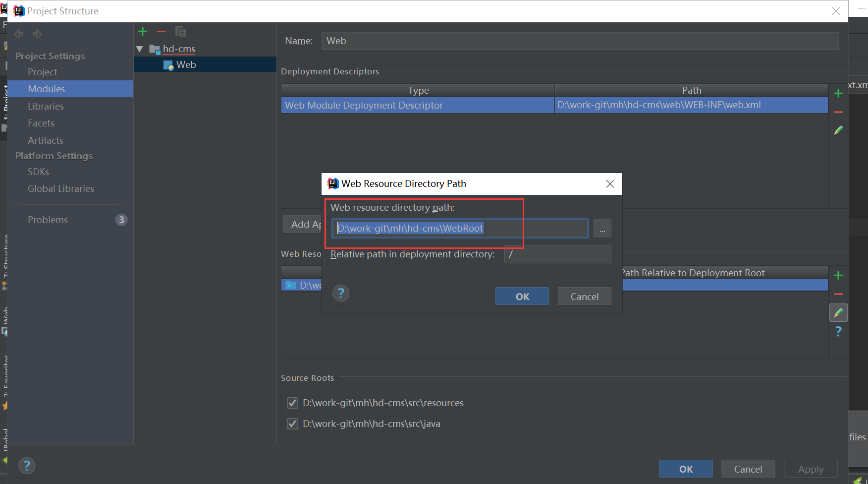Browse for directory using ellipsis button
The image size is (868, 484).
(602, 229)
